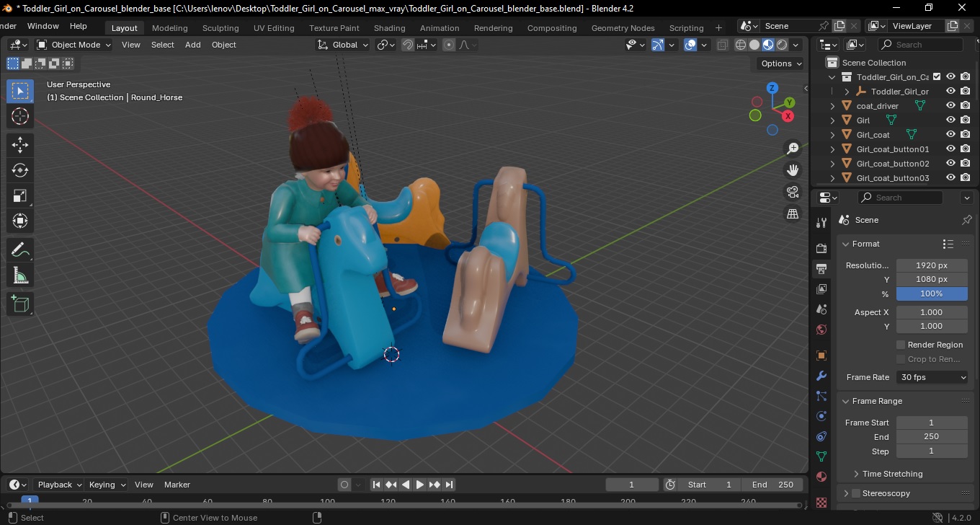Click the viewport zoom magnifier icon
The image size is (980, 525).
click(x=793, y=149)
